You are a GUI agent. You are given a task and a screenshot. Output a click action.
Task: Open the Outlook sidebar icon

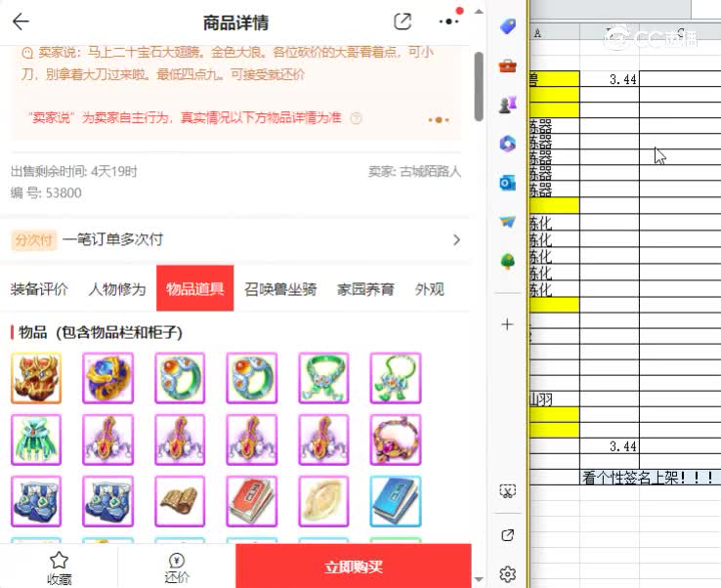(x=508, y=184)
